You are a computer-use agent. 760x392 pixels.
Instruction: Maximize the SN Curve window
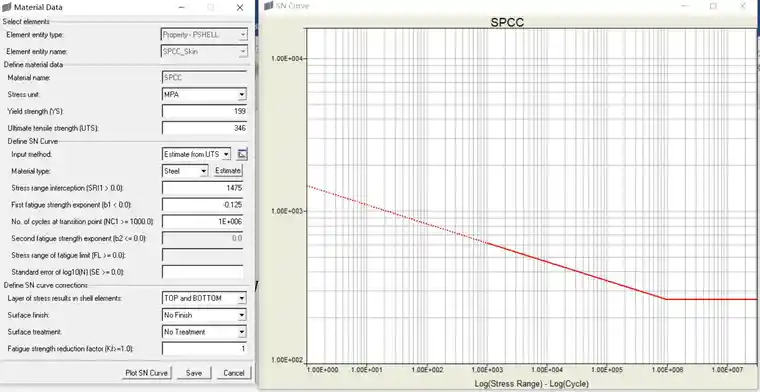(713, 6)
